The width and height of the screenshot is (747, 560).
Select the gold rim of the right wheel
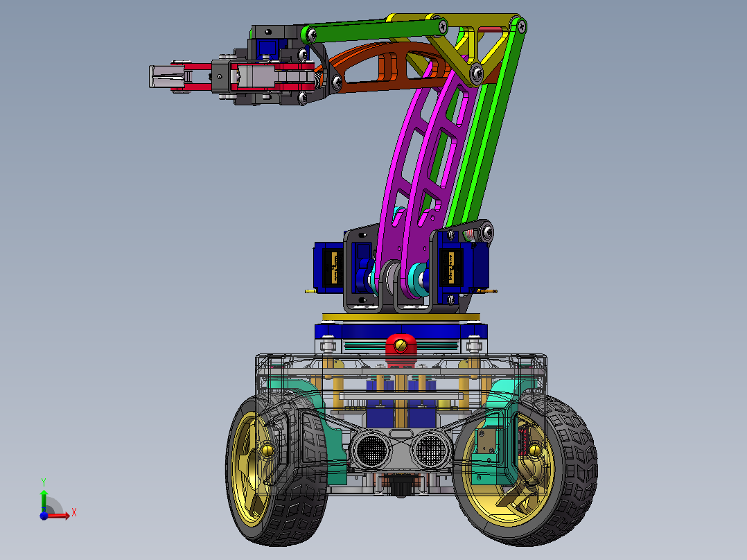507,469
